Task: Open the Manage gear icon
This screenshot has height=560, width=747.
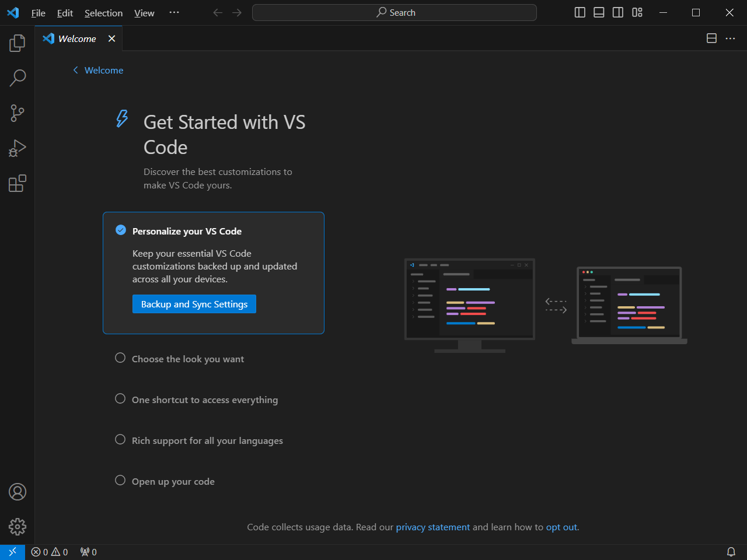Action: point(18,527)
